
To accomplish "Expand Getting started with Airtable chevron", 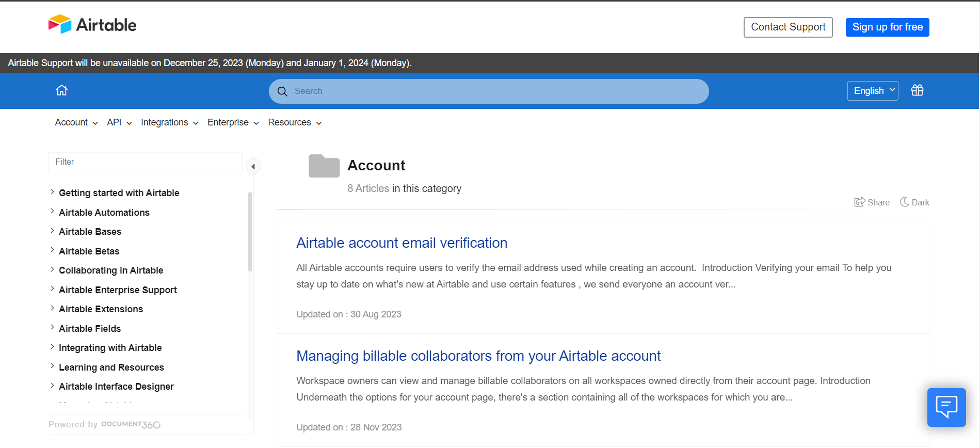I will pos(52,192).
